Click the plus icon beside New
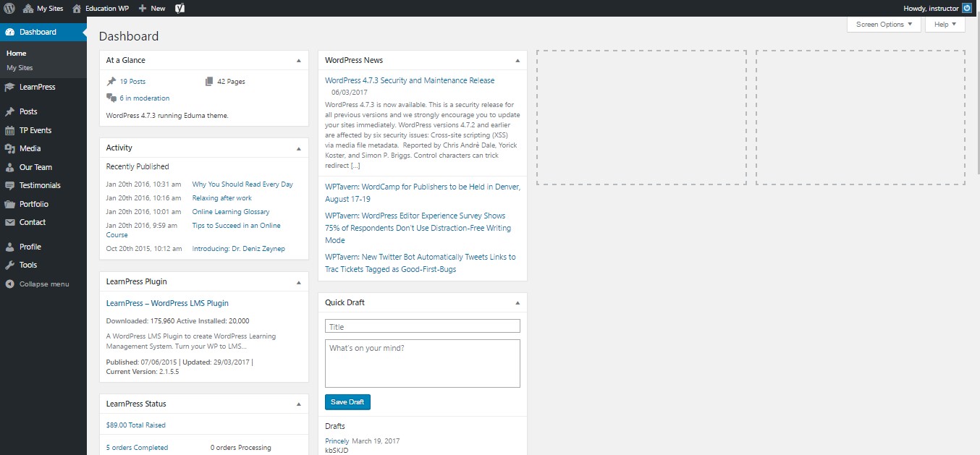980x455 pixels. pos(143,8)
